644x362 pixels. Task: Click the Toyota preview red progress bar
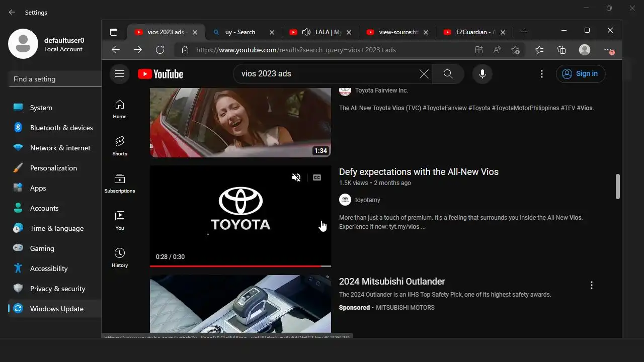coord(240,266)
